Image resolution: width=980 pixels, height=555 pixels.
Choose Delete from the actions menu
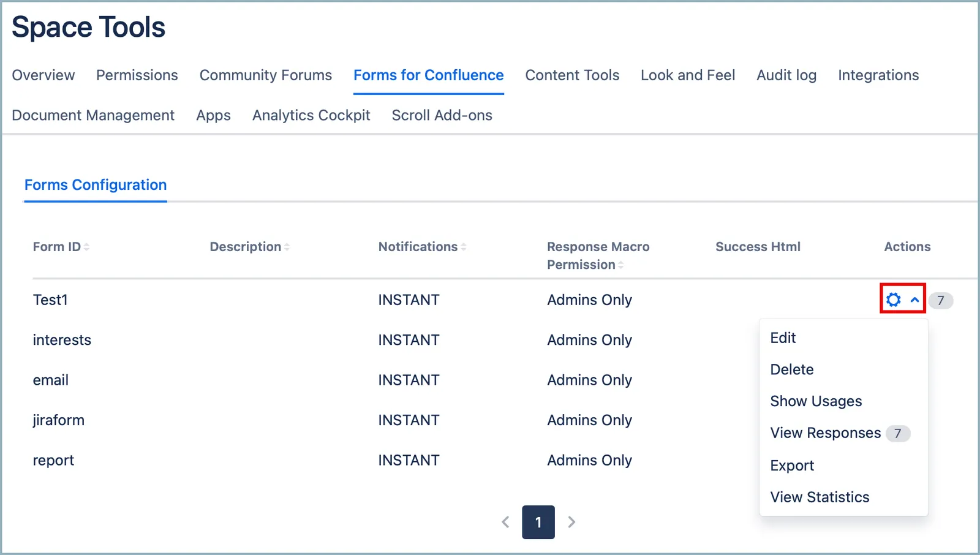pyautogui.click(x=792, y=369)
